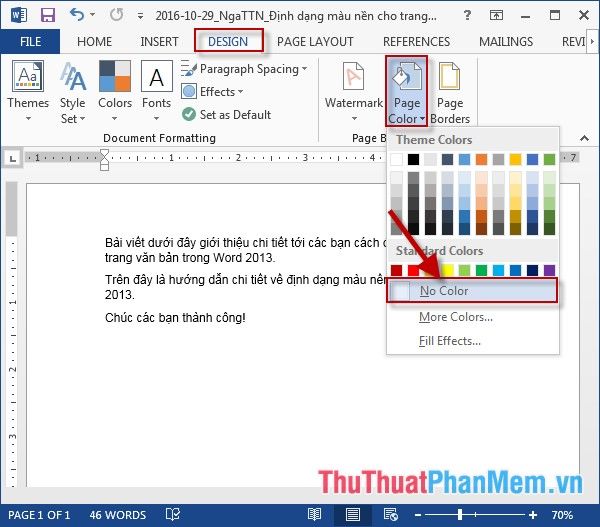Switch to Web Layout view
Viewport: 600px width, 527px height.
(391, 515)
